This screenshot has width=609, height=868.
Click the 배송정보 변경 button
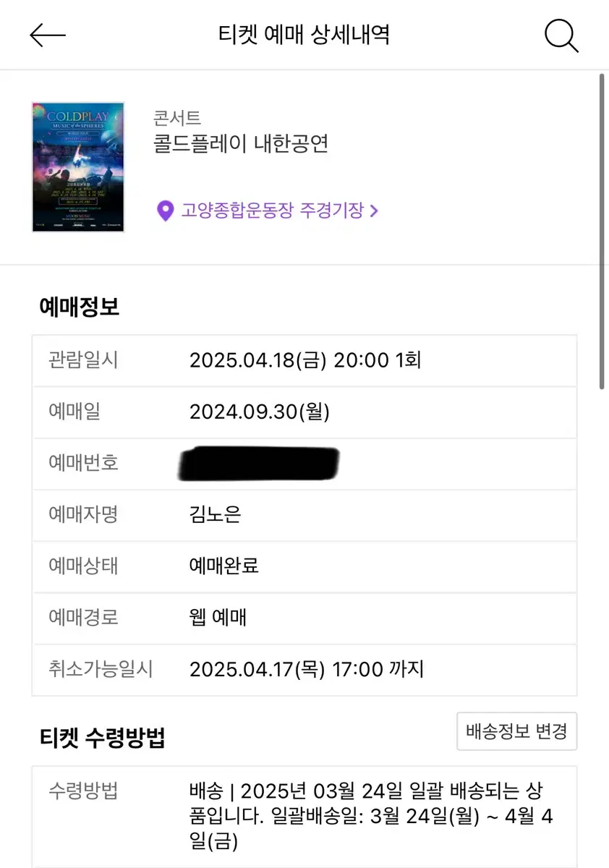coord(517,731)
